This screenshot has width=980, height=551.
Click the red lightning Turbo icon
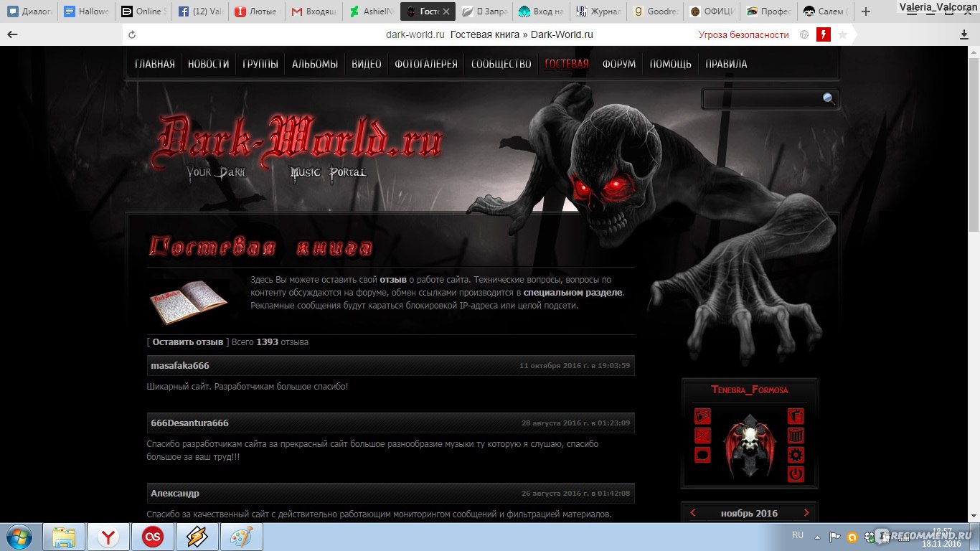click(824, 34)
